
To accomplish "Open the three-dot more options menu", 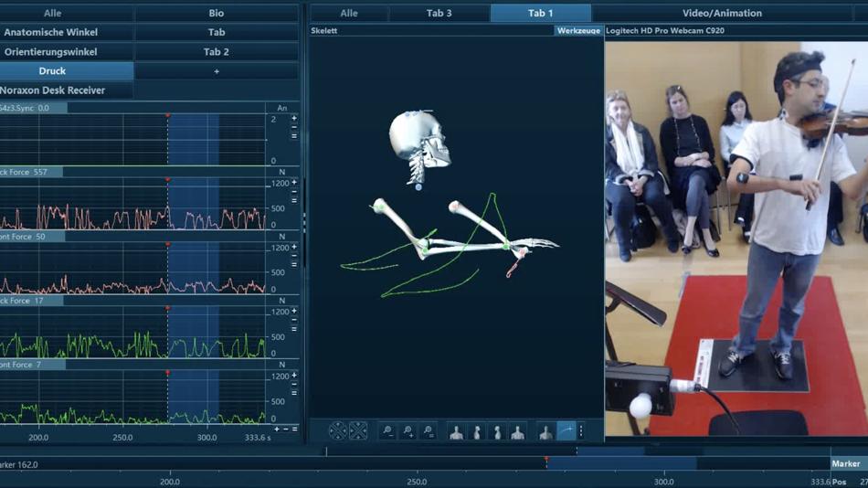I will pos(581,431).
